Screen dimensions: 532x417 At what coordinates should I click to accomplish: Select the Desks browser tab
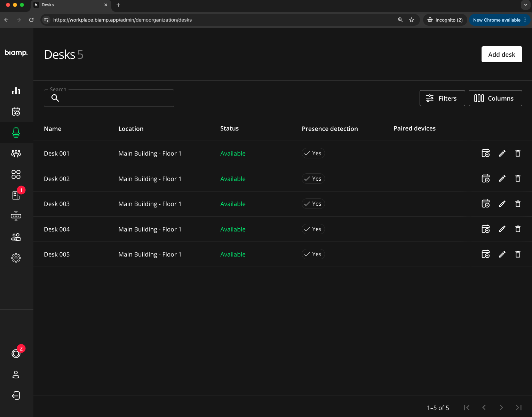71,5
